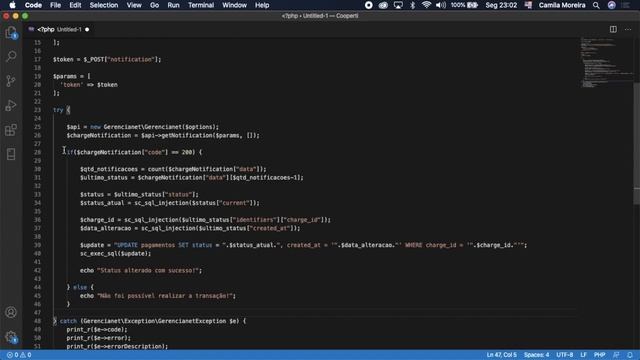Open the Terminal menu
This screenshot has height=360, width=640.
pos(201,5)
